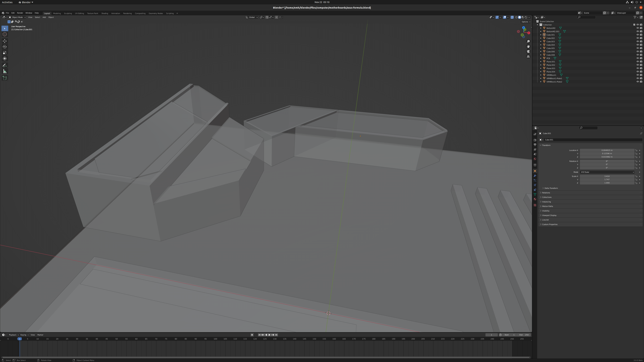Screen dimensions: 644x362
Task: Open viewport Options dropdown
Action: tap(526, 22)
